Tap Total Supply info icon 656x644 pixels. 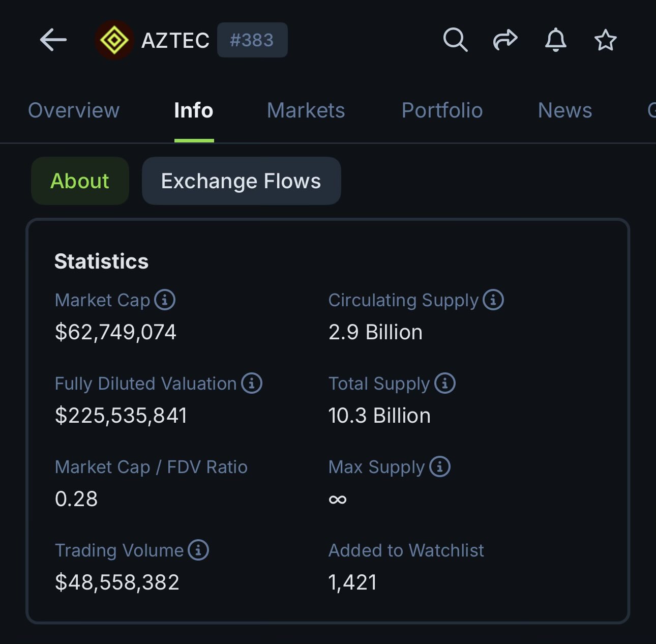445,383
